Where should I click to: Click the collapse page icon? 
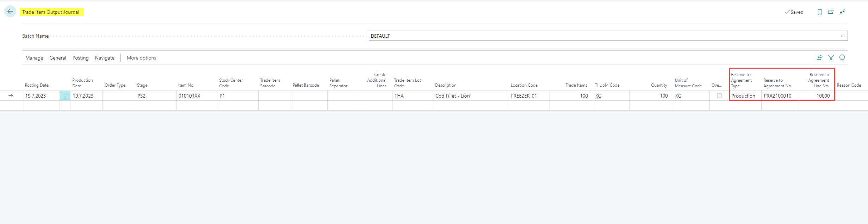click(x=842, y=12)
